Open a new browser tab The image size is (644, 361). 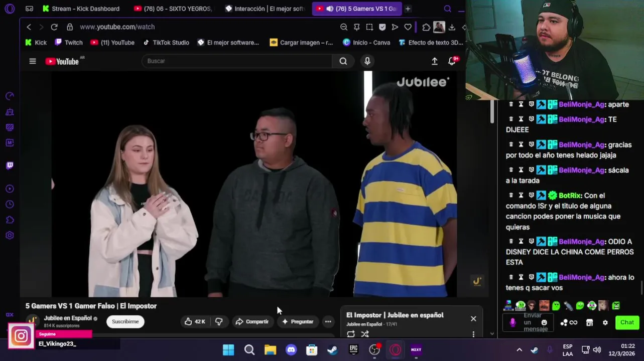tap(408, 9)
